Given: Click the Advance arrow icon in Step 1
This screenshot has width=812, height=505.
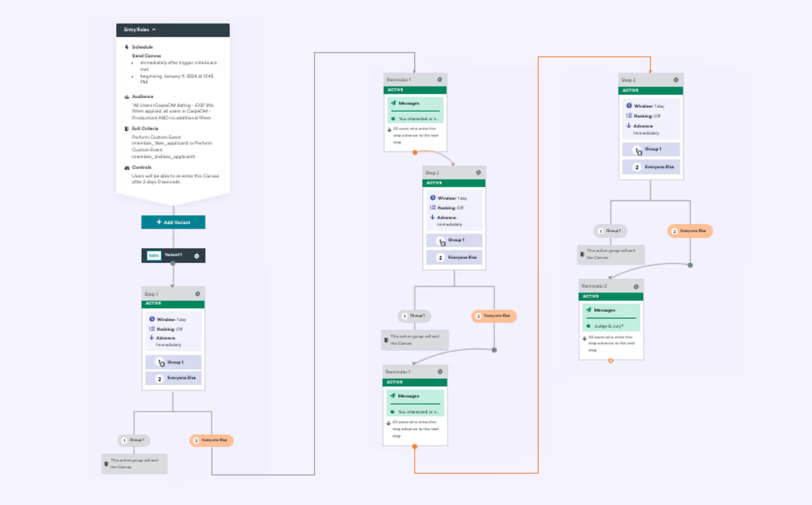Looking at the screenshot, I should tap(152, 337).
